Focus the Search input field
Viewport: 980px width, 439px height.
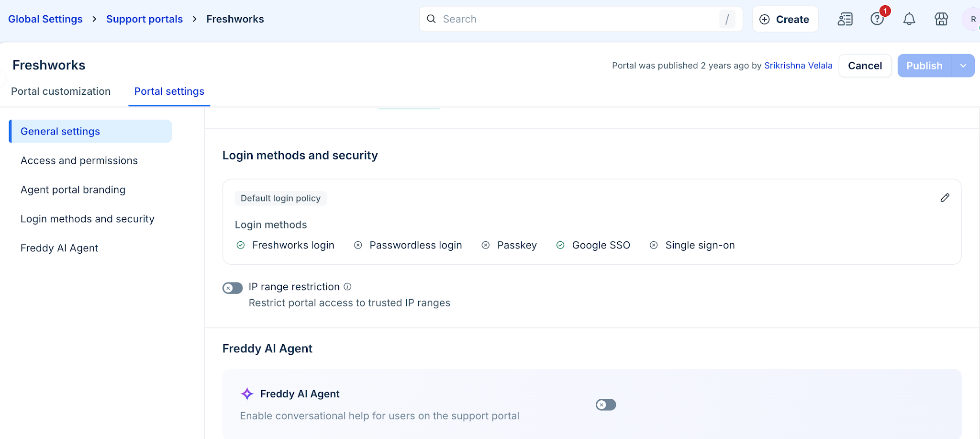click(581, 19)
